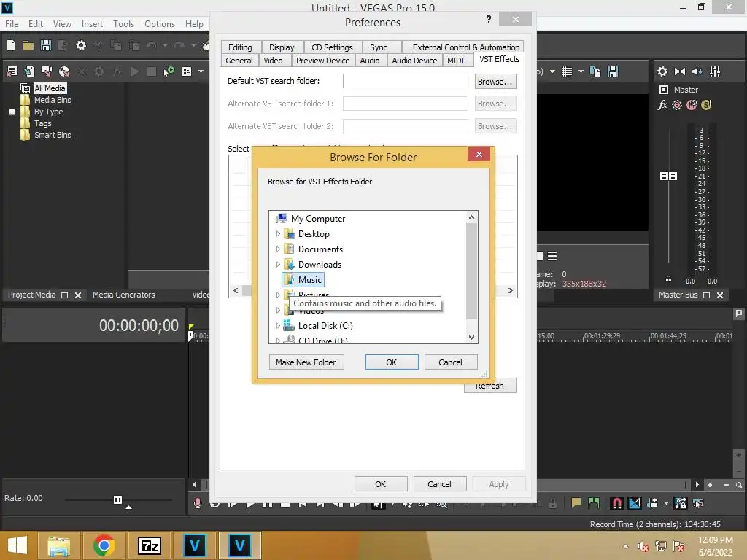Open overlays dropdown arrow beside grid icon

pyautogui.click(x=581, y=71)
